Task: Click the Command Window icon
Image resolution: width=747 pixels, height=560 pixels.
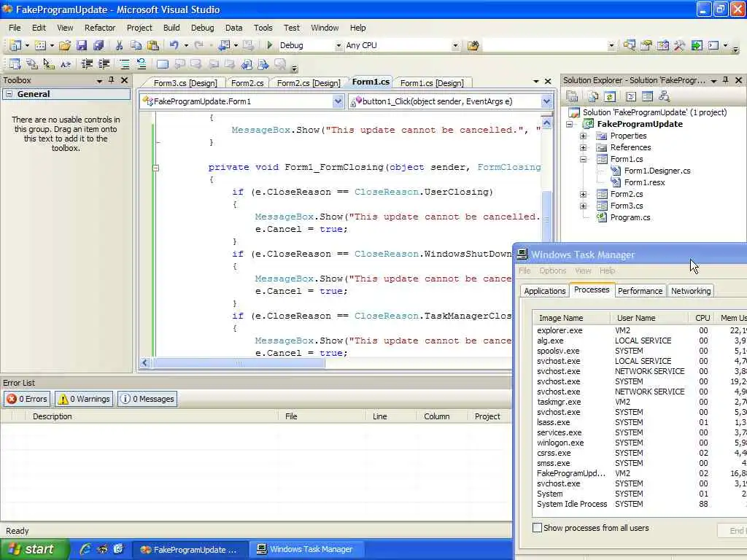Action: click(x=713, y=46)
